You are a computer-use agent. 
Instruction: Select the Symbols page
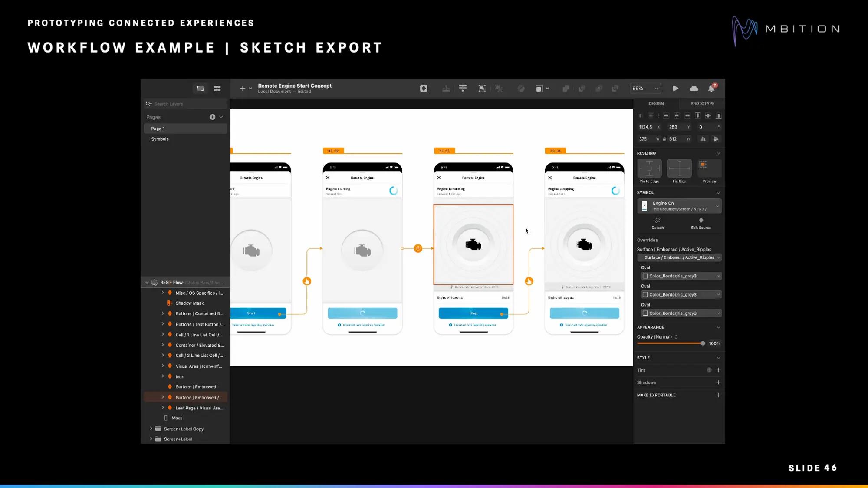pyautogui.click(x=160, y=139)
